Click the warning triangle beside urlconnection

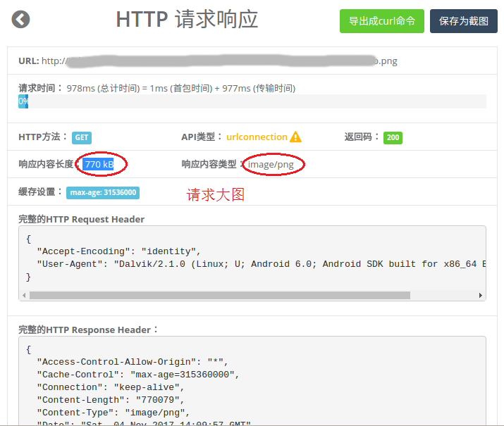pos(295,137)
